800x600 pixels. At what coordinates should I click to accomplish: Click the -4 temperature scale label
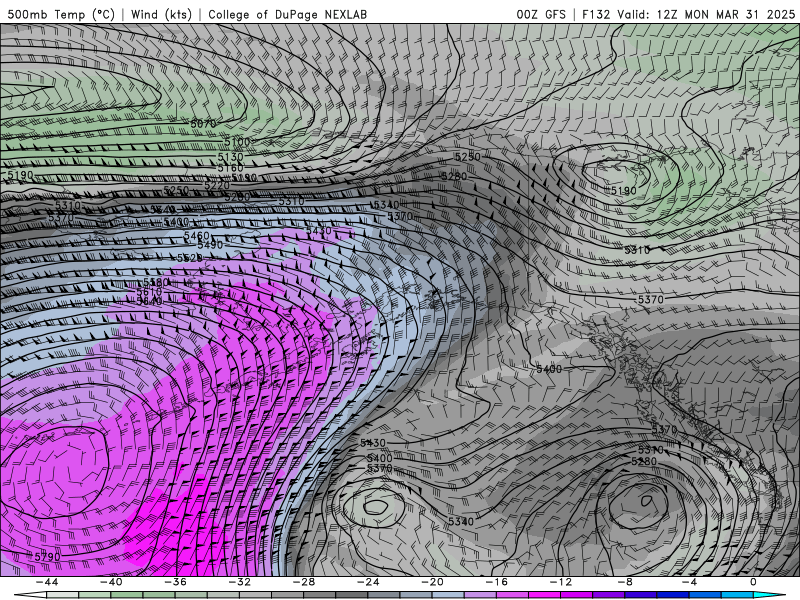(x=689, y=582)
